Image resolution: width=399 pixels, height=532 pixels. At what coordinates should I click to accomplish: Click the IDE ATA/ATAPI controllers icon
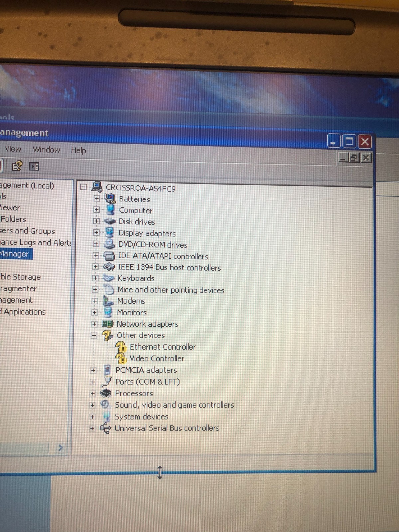coord(109,256)
